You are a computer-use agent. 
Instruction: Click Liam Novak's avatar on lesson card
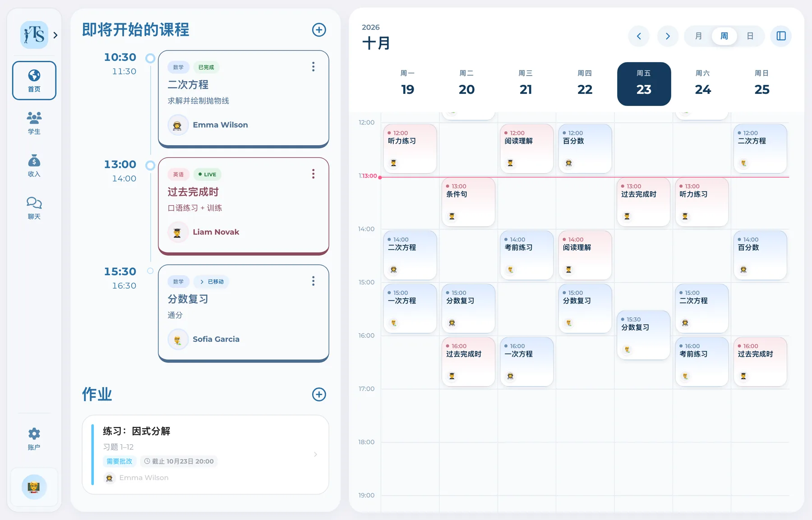(x=177, y=232)
